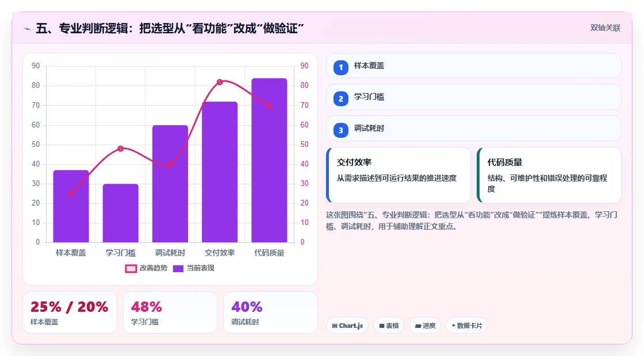Click the 交付效率 x-axis label
The height and width of the screenshot is (356, 644).
220,253
